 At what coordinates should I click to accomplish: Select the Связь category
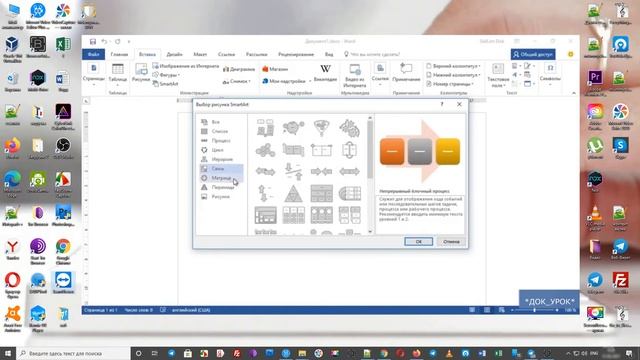(221, 169)
